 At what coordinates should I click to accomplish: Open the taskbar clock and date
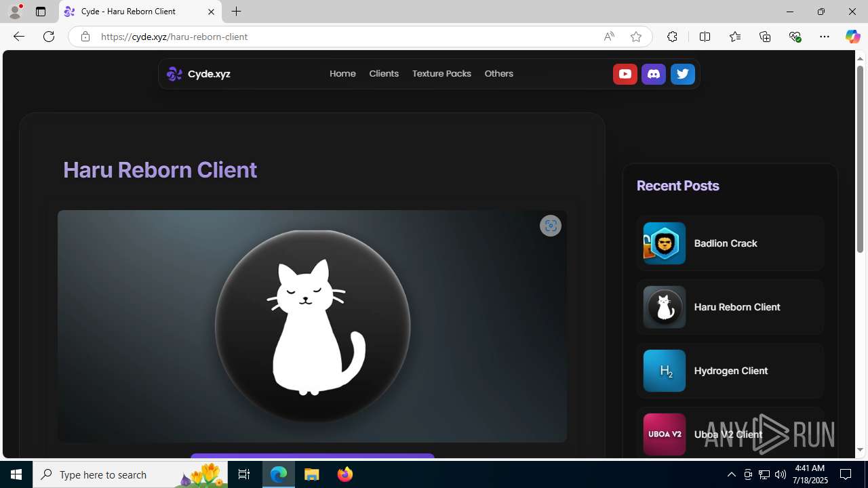point(809,474)
